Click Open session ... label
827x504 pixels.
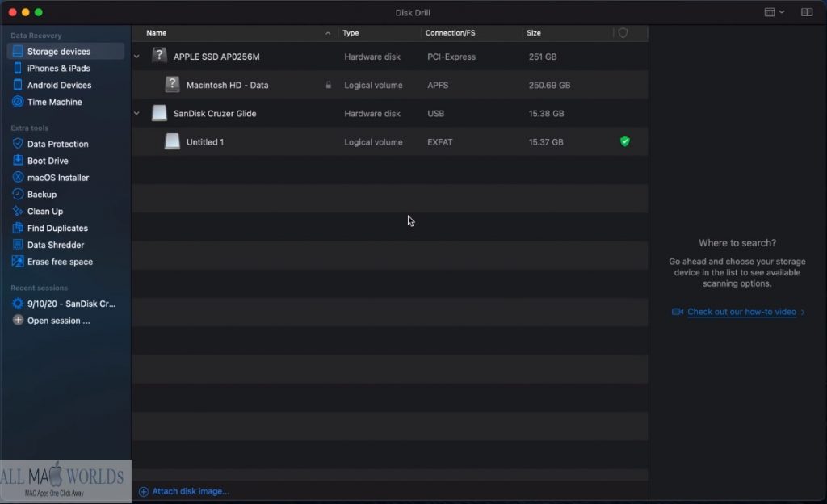click(58, 321)
